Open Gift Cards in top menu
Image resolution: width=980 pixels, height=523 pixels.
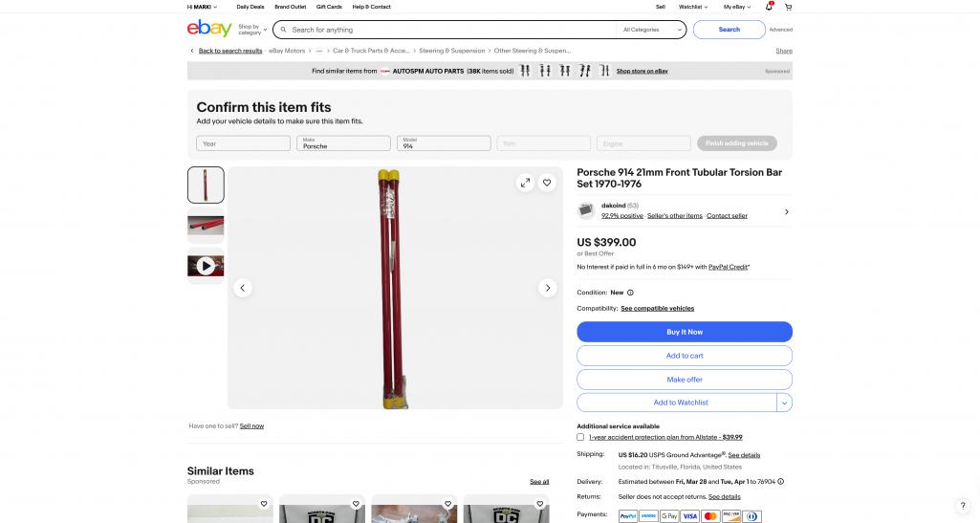(x=329, y=7)
